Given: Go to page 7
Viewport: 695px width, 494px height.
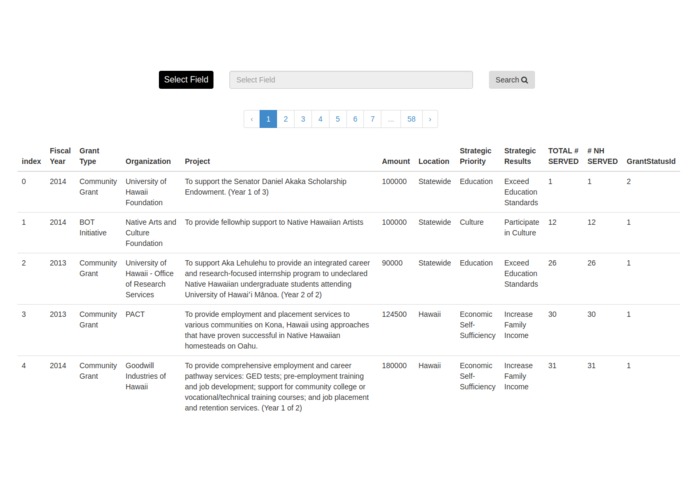Looking at the screenshot, I should (372, 119).
